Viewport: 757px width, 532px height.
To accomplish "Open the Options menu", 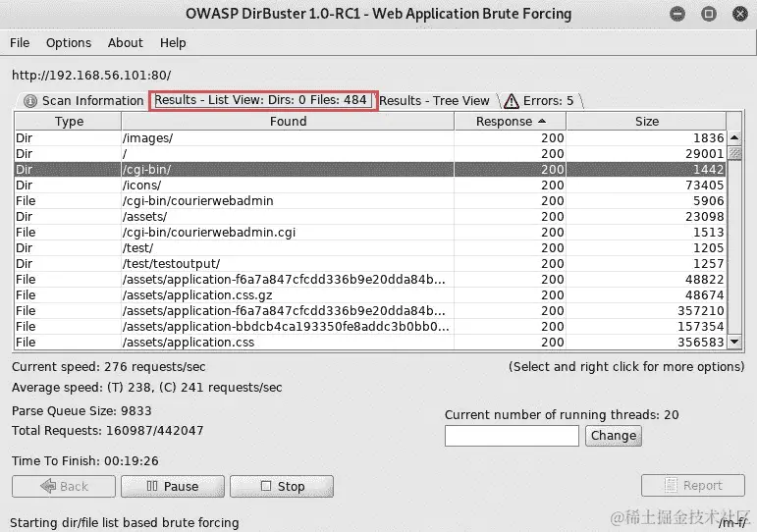I will point(69,43).
